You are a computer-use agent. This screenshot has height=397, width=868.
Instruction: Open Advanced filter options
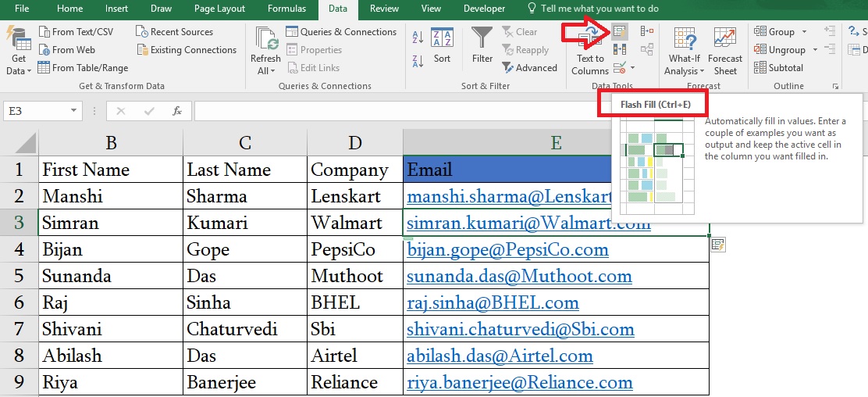[x=529, y=68]
